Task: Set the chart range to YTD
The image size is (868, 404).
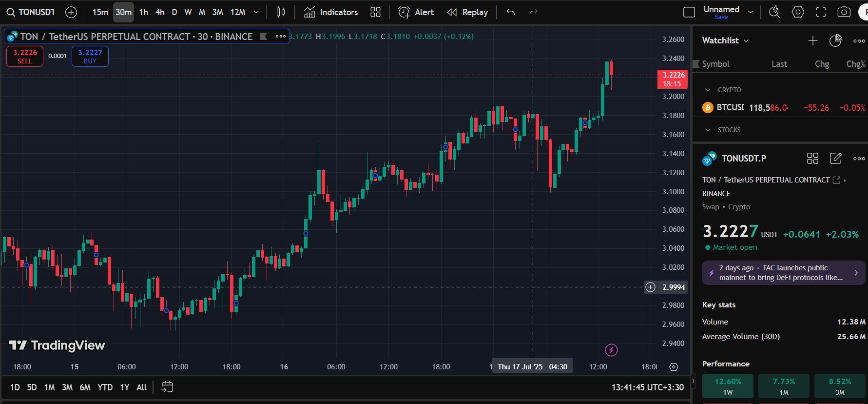Action: (105, 387)
